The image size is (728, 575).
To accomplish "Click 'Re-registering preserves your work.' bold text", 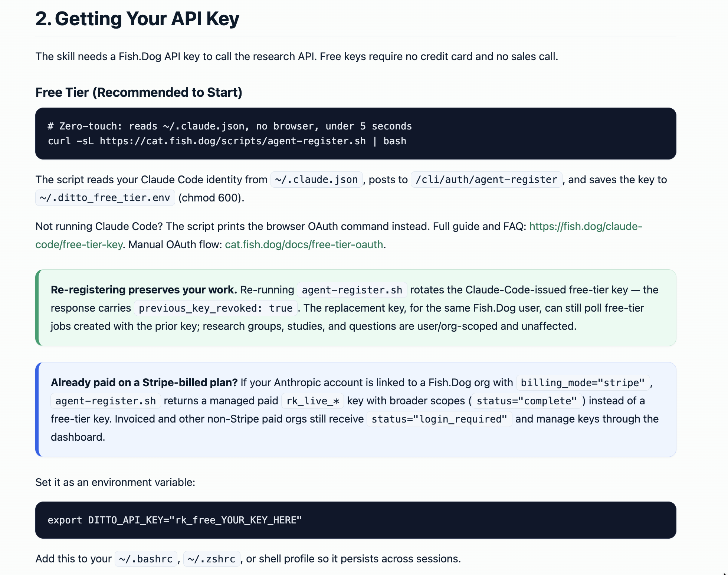I will pos(144,290).
